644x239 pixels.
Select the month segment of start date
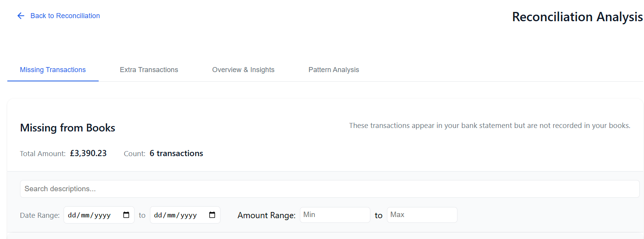(85, 215)
